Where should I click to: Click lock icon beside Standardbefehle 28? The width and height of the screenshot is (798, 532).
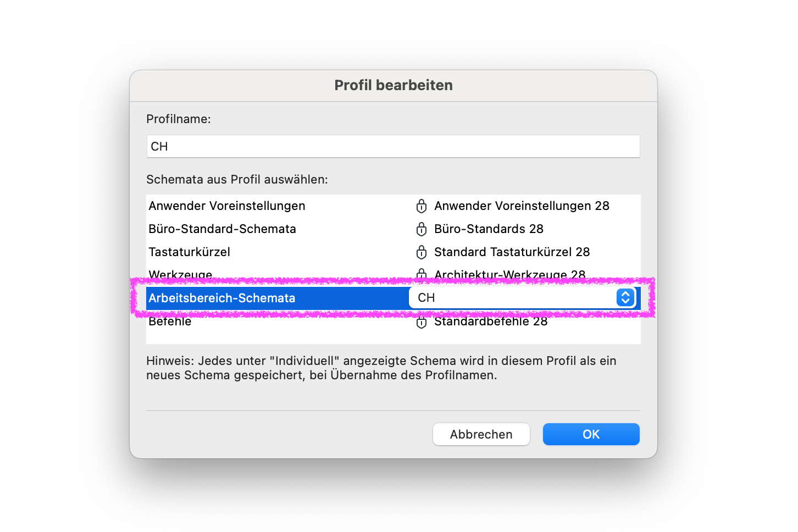coord(422,323)
